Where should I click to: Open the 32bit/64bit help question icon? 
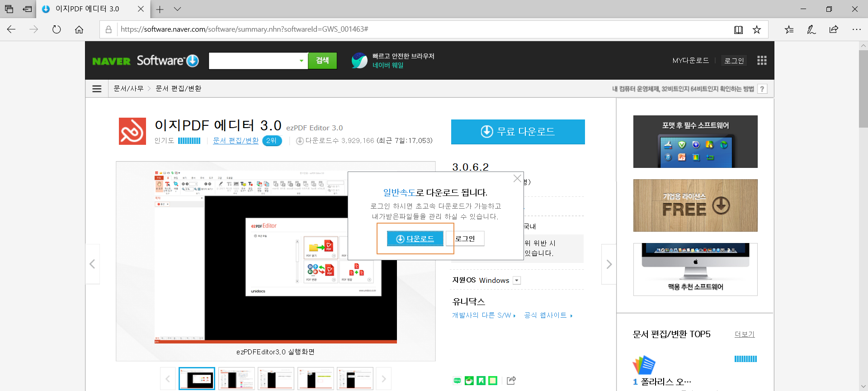762,89
